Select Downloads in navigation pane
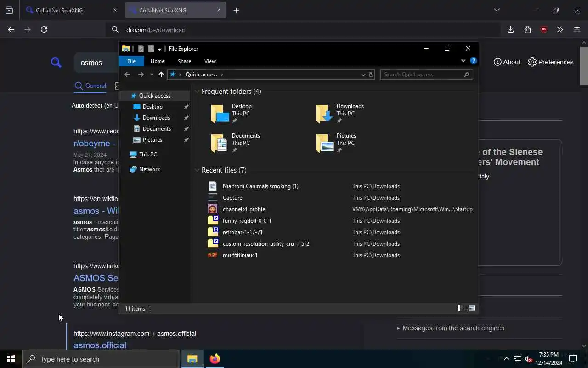Viewport: 588px width, 368px height. point(156,118)
